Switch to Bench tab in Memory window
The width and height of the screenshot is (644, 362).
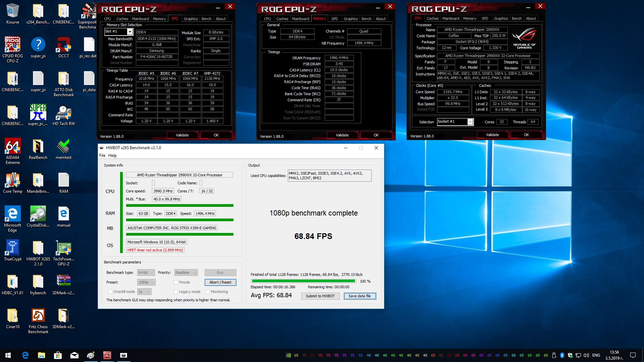[x=366, y=19]
